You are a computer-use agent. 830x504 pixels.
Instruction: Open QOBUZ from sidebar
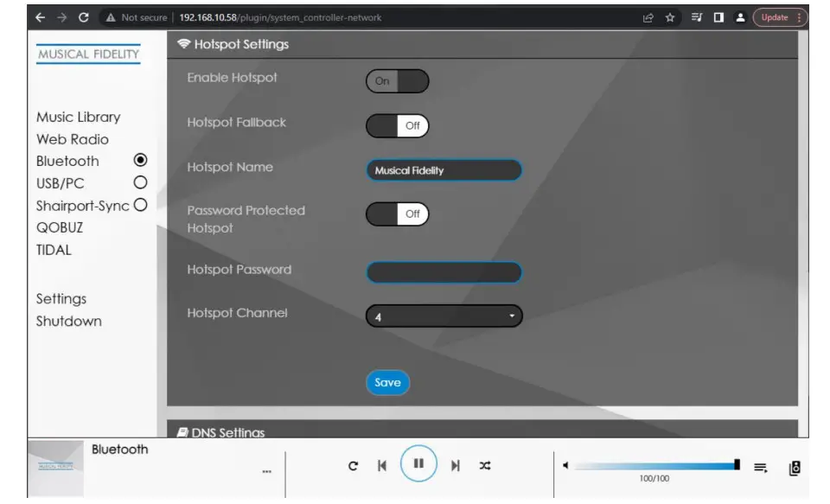point(60,227)
